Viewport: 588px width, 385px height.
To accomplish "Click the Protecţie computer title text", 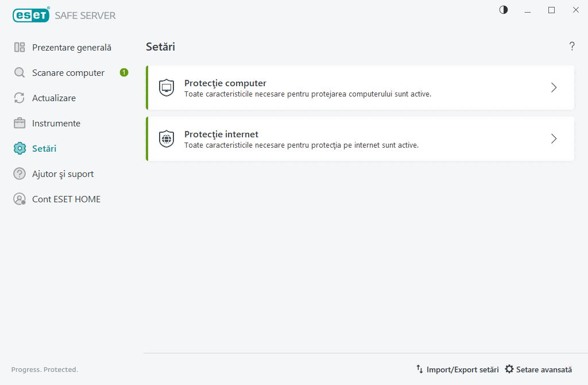I will (225, 83).
